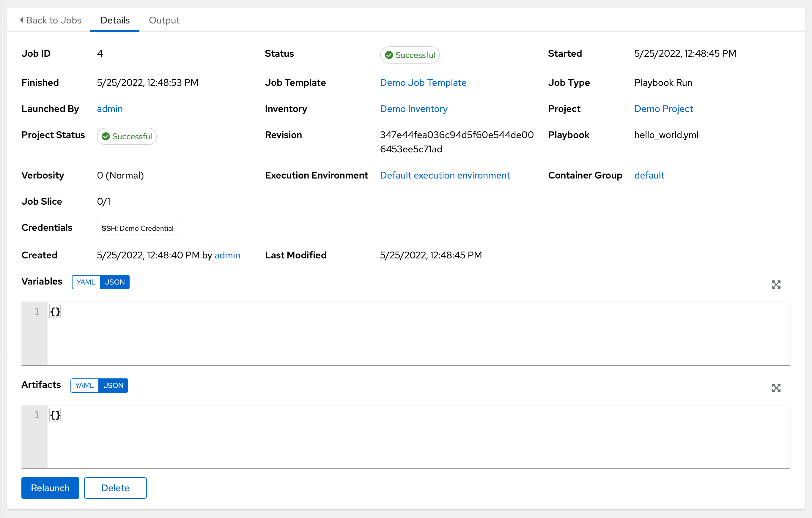This screenshot has height=518, width=812.
Task: Expand the Artifacts editor to fullscreen
Action: (776, 388)
